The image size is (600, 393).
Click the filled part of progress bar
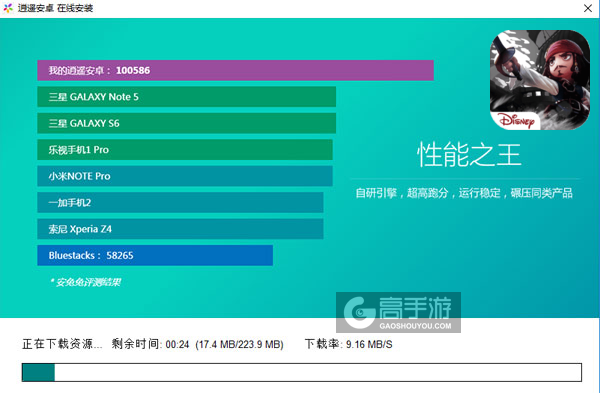(x=38, y=372)
